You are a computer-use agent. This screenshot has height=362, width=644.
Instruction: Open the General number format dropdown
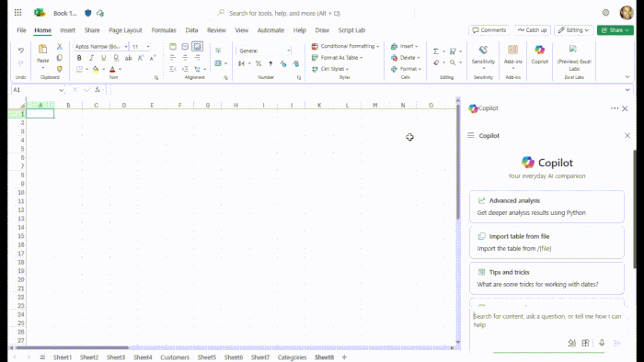(x=264, y=51)
